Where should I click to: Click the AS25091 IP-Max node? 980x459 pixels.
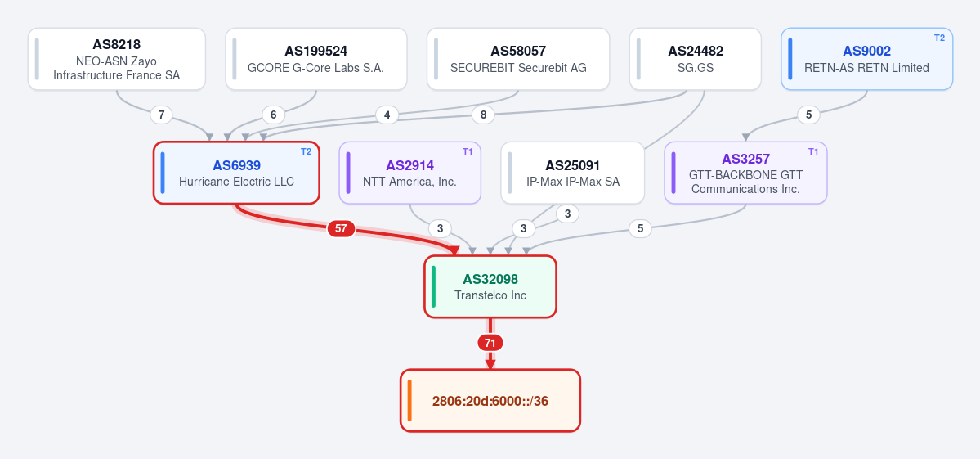(572, 173)
